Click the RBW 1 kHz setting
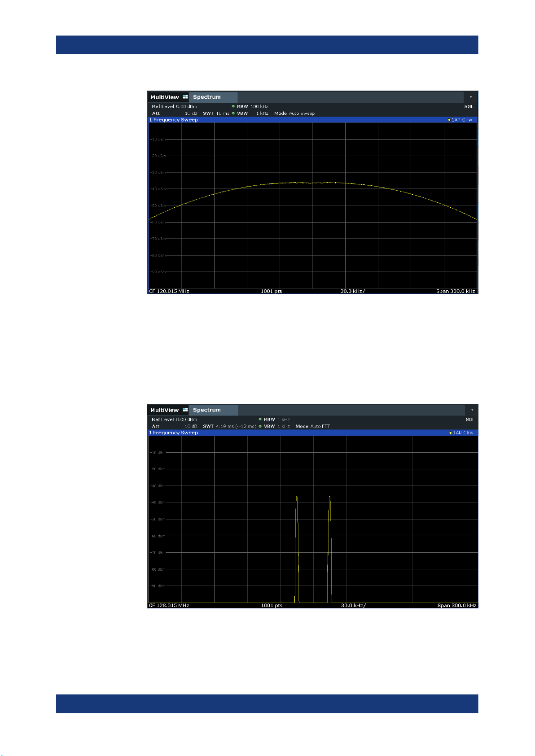Screen dimensions: 535x756 click(277, 420)
